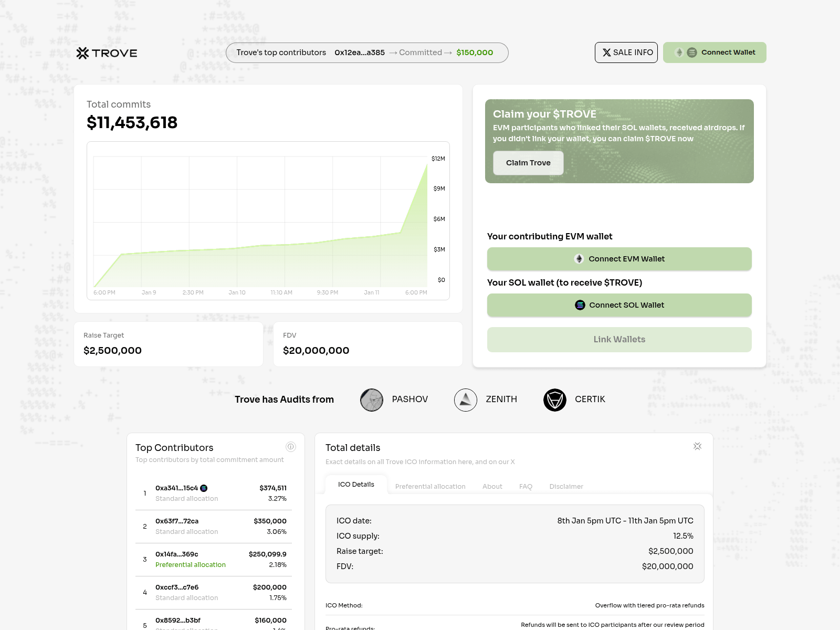Select the Pashov audit logo
Screen dimensions: 840x630
[372, 400]
